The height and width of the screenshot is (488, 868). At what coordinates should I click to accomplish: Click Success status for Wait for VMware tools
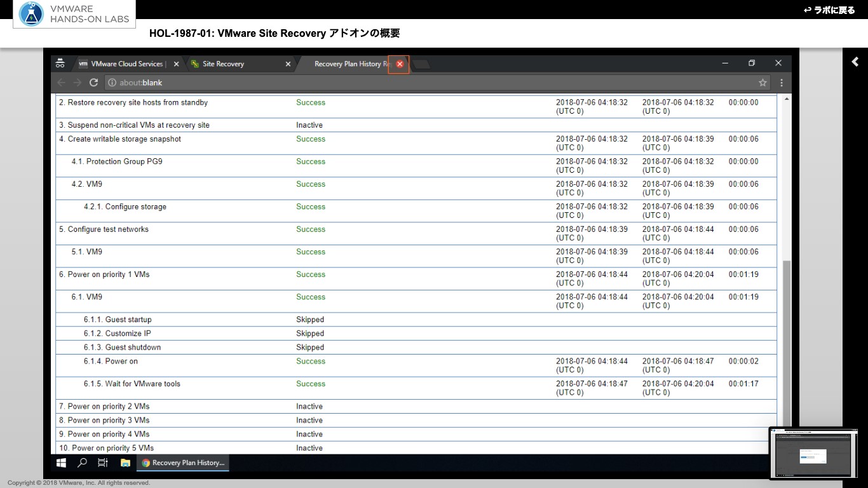[311, 384]
